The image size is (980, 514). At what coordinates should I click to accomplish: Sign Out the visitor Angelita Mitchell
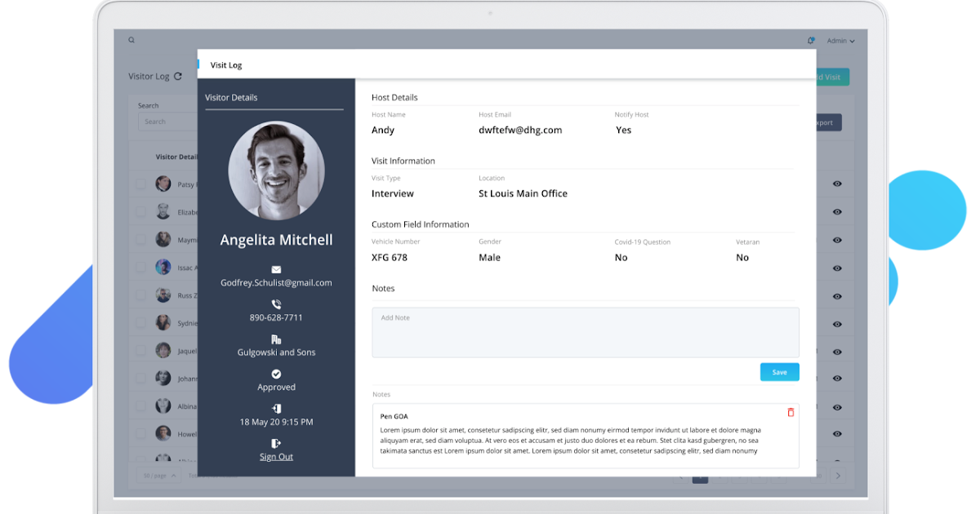pyautogui.click(x=276, y=456)
